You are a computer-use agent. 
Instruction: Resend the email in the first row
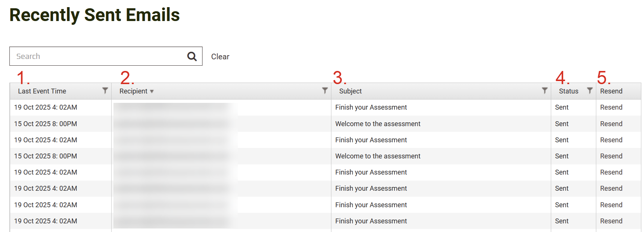611,107
